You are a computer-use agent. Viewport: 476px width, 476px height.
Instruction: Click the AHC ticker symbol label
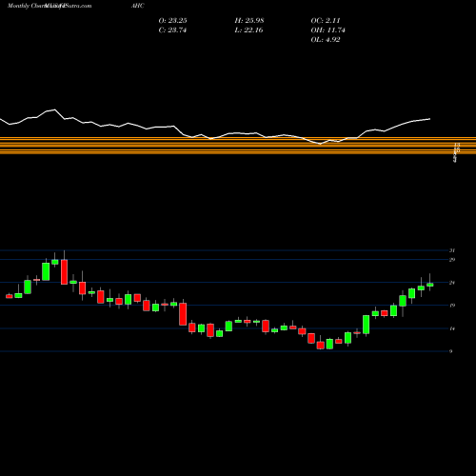click(x=138, y=6)
